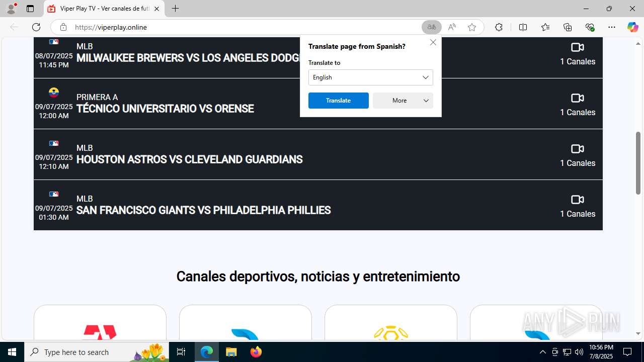Click the page vertical scrollbar thumb

tap(638, 163)
